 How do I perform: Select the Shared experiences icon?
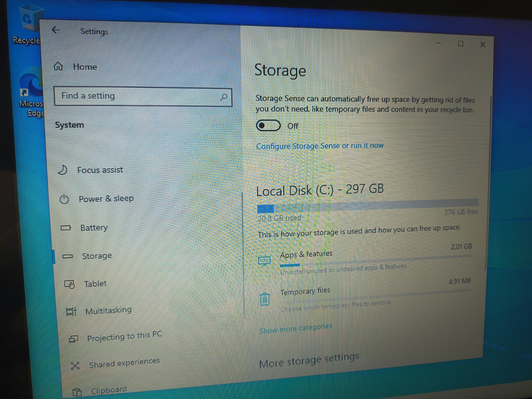pyautogui.click(x=75, y=366)
